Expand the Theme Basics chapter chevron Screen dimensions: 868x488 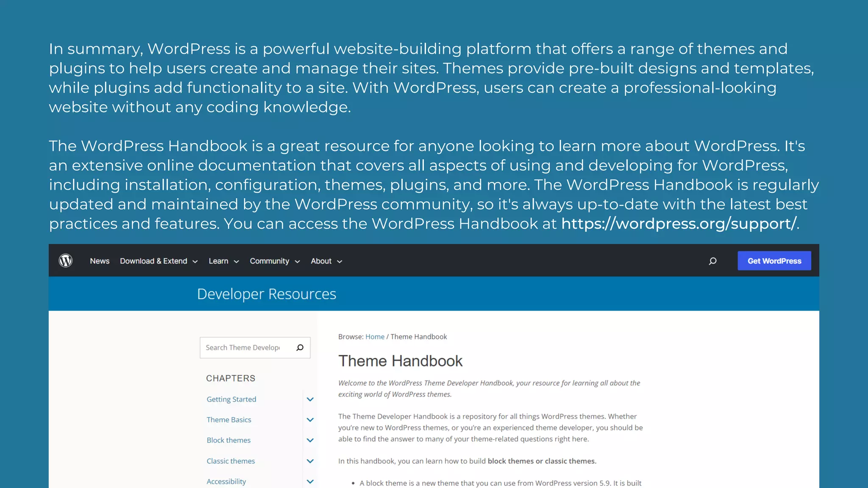[x=310, y=420]
